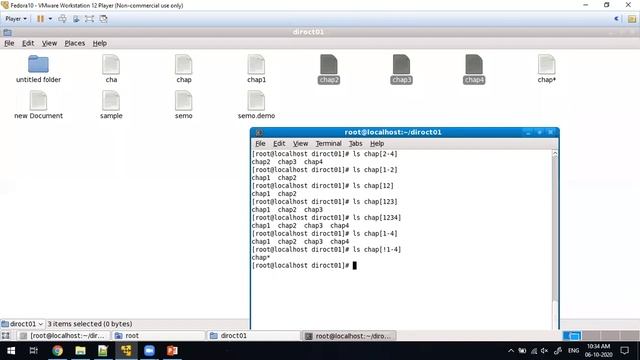Select the chap* file icon
Viewport: 640px width, 360px height.
click(547, 64)
